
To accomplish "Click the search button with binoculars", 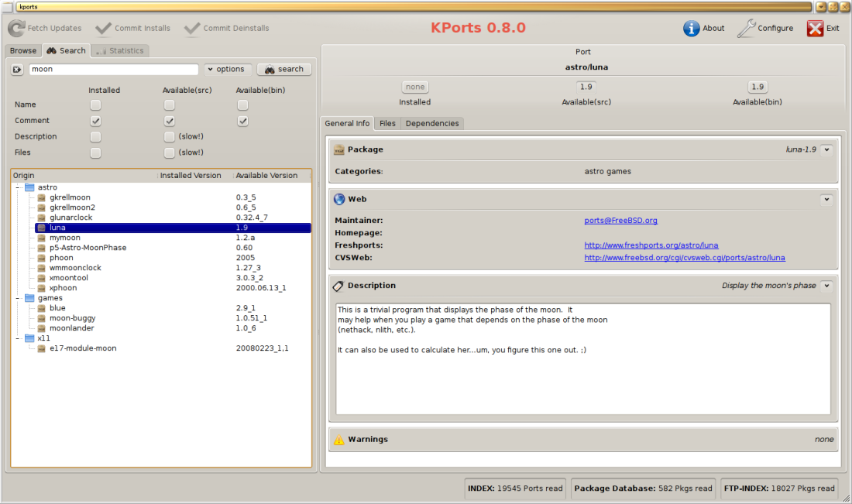I will (x=284, y=70).
